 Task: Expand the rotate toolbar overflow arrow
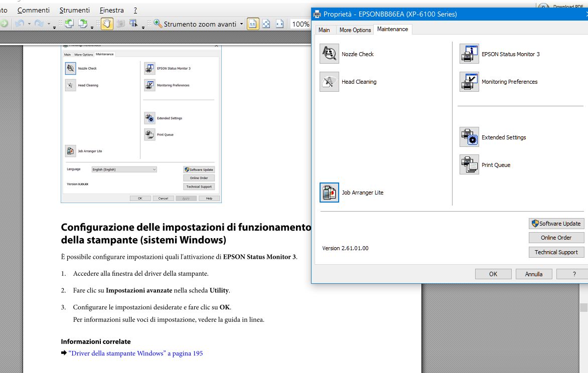[x=92, y=28]
